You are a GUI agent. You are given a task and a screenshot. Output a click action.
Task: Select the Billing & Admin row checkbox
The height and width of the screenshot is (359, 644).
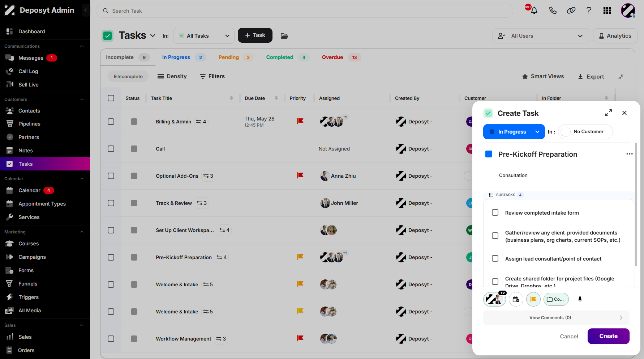click(x=111, y=122)
